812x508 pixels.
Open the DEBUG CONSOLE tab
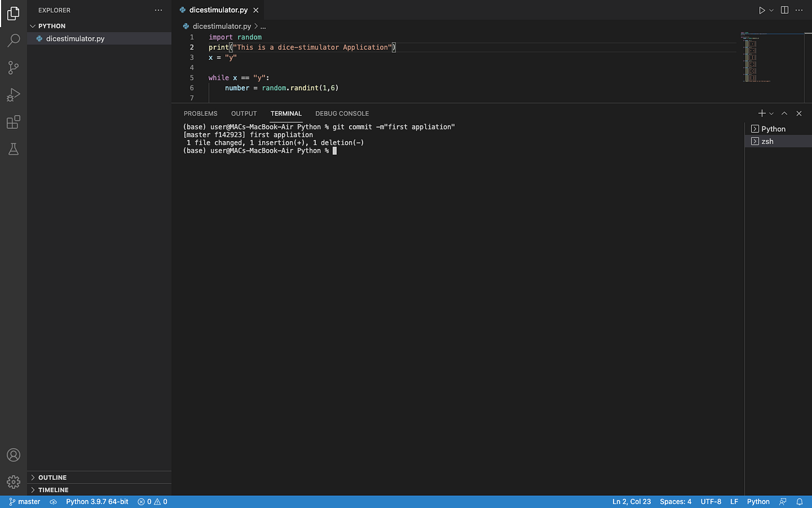click(342, 113)
